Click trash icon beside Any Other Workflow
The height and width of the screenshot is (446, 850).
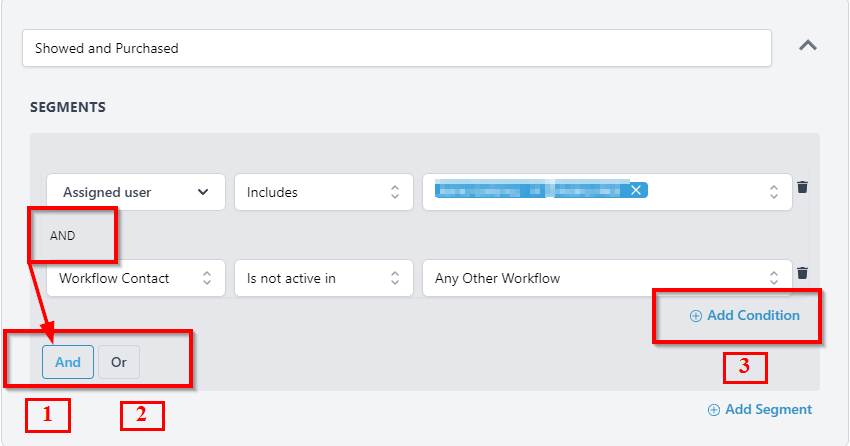[x=802, y=273]
